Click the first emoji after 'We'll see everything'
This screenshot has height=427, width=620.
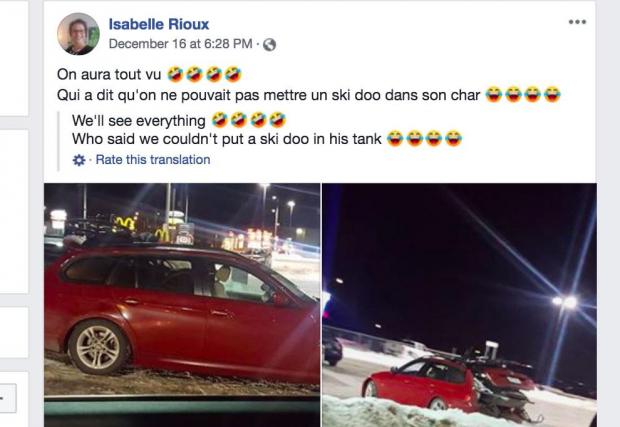pyautogui.click(x=219, y=120)
